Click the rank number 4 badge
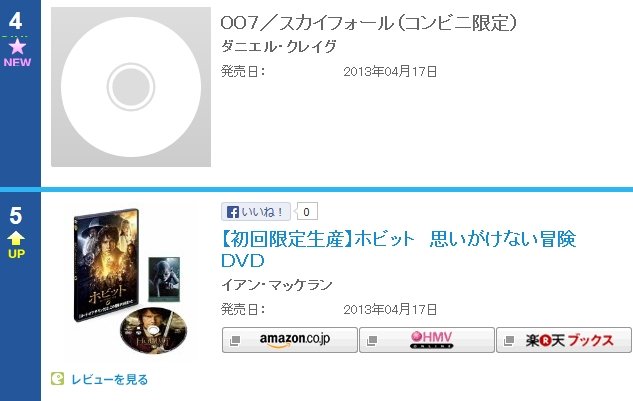Image resolution: width=633 pixels, height=401 pixels. (x=15, y=21)
